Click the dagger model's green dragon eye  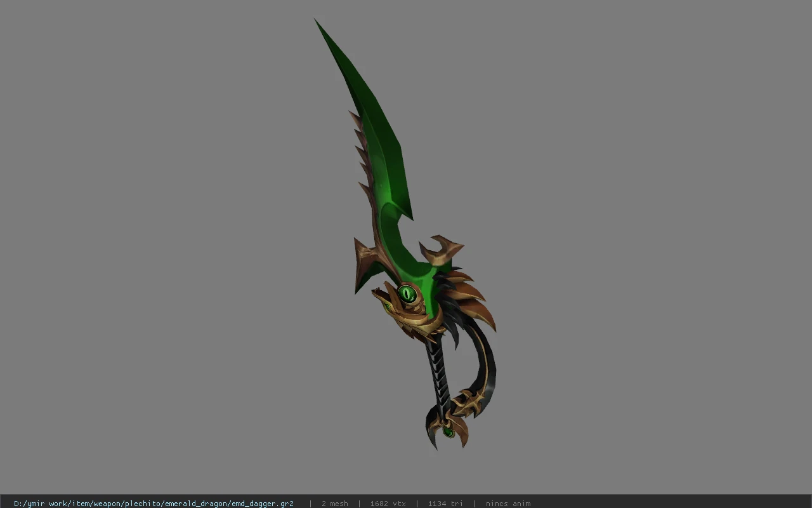(407, 293)
